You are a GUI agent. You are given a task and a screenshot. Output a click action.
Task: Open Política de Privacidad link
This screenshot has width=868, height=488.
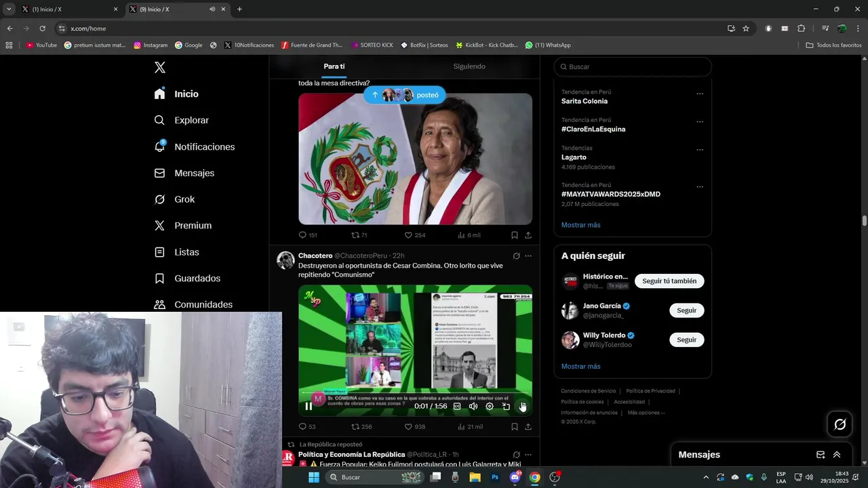650,391
